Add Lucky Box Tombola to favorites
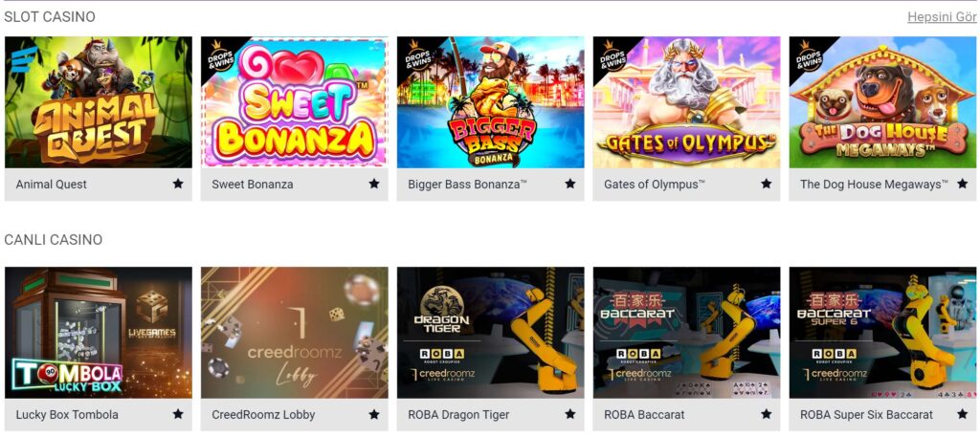This screenshot has height=437, width=980. pyautogui.click(x=178, y=414)
